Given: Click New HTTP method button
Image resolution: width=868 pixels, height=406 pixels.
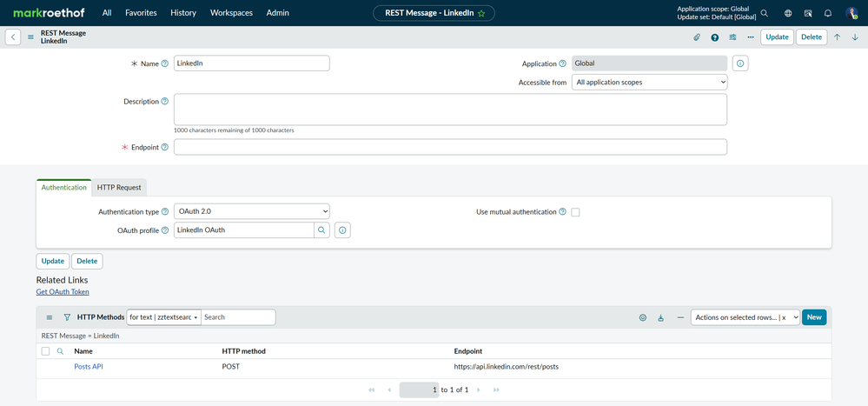Looking at the screenshot, I should click(x=814, y=317).
